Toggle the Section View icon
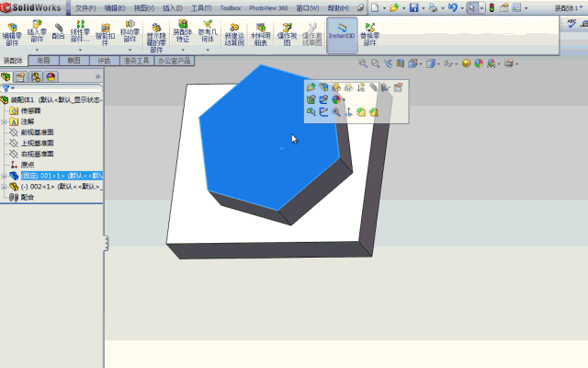588x368 pixels. pos(401,63)
